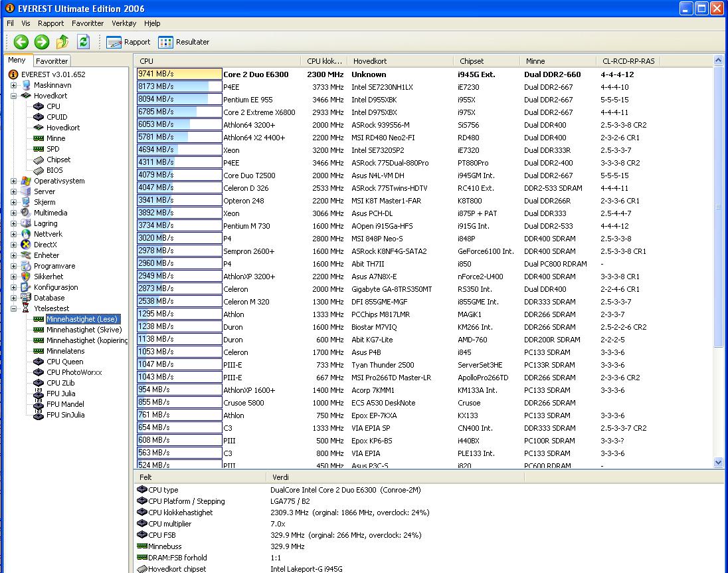Open the FPU SinJulia benchmark item

point(66,415)
